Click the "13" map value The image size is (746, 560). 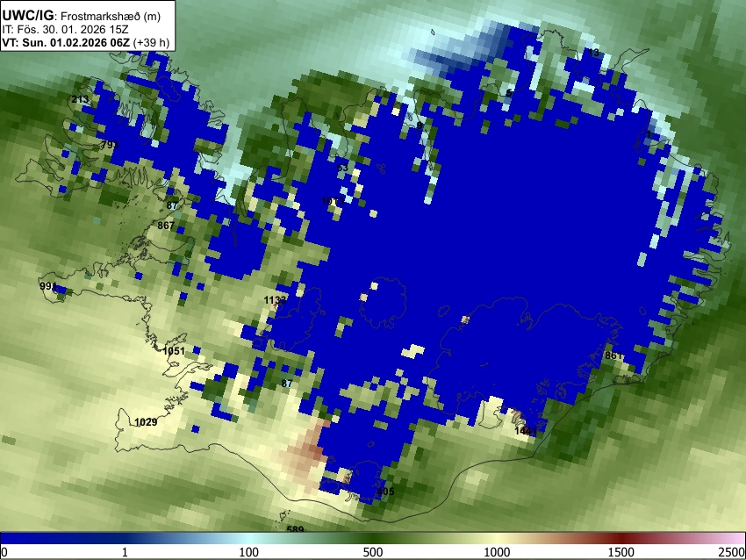(x=594, y=53)
